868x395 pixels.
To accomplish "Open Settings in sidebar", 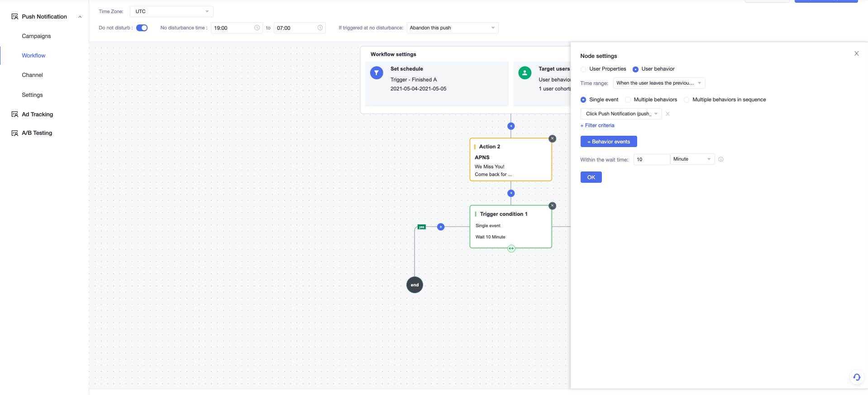I will pos(32,95).
